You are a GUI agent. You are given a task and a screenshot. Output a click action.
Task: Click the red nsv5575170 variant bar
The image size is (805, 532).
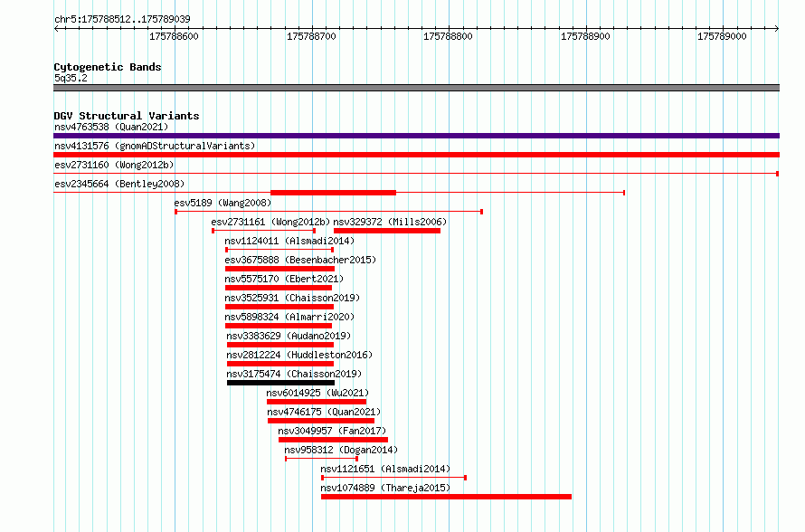coord(279,288)
